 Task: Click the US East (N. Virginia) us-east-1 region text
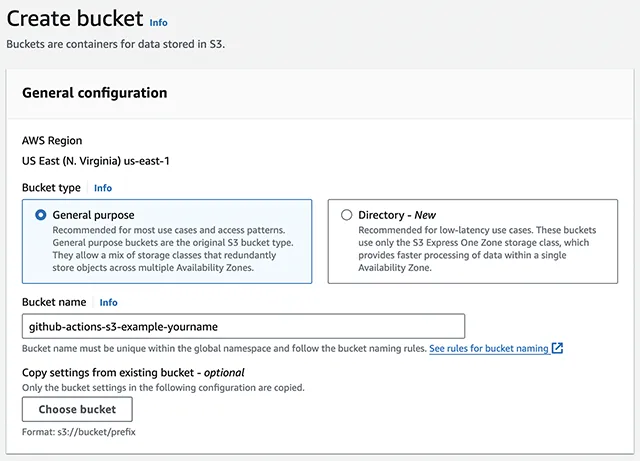(96, 161)
